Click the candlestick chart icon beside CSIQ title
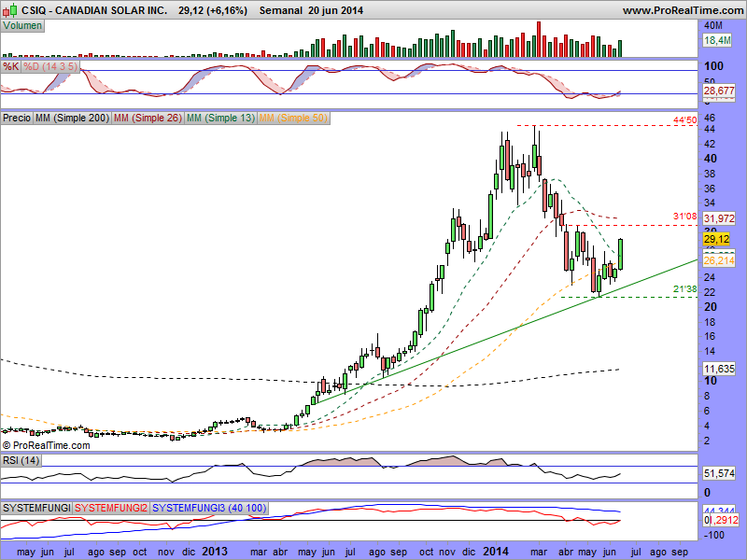The image size is (747, 560). pyautogui.click(x=10, y=9)
